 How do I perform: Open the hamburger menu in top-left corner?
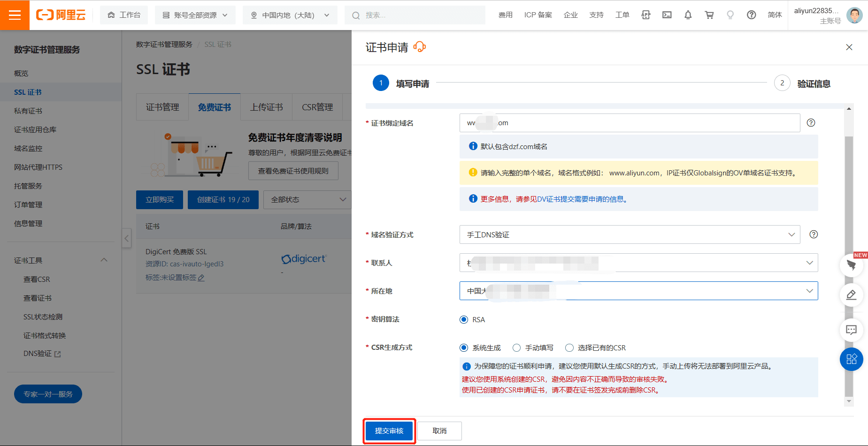tap(15, 15)
